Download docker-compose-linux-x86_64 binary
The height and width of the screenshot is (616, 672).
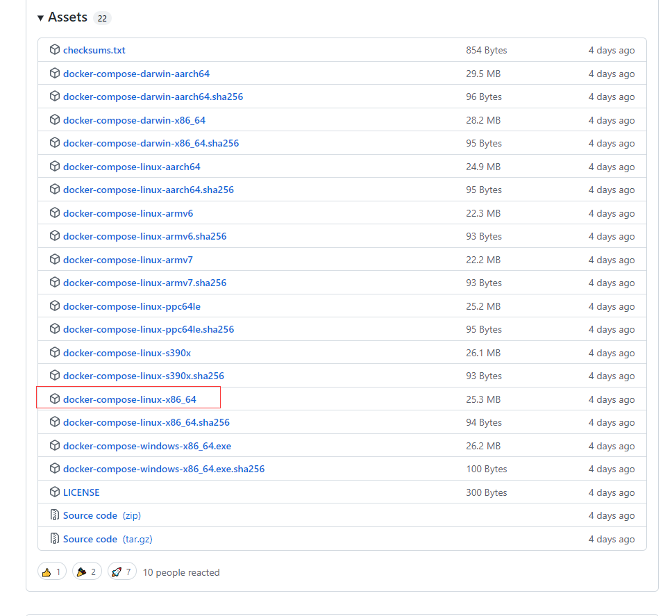coord(129,399)
